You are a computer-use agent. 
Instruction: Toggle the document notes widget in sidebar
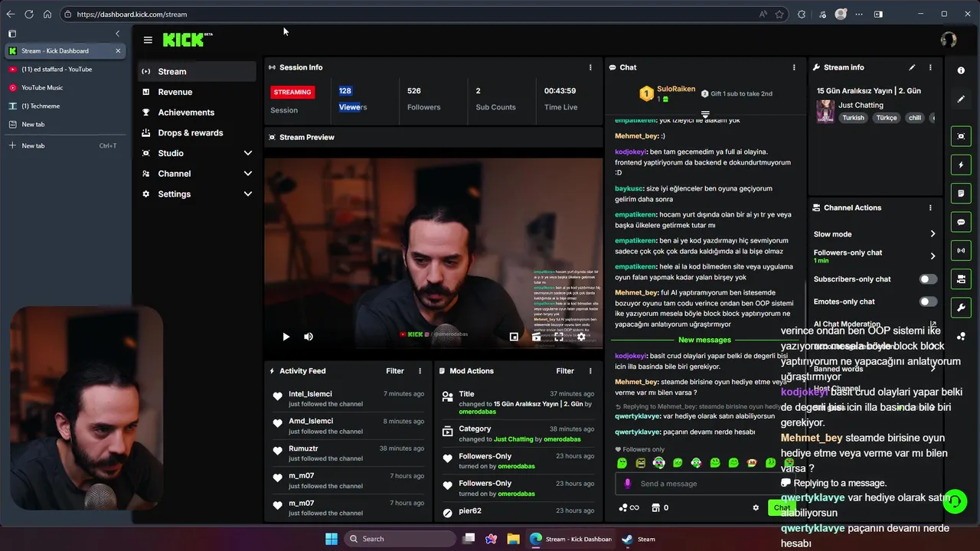pyautogui.click(x=961, y=194)
